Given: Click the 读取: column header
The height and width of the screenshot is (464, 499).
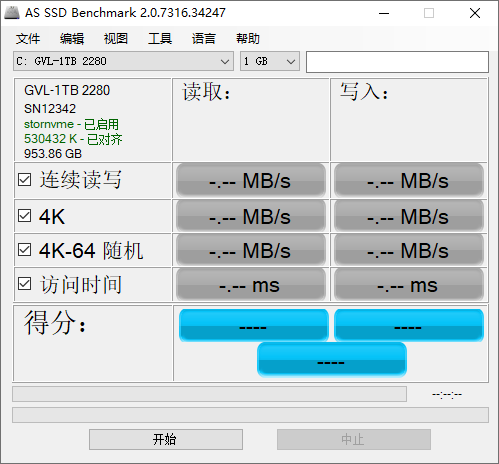Looking at the screenshot, I should [x=206, y=92].
